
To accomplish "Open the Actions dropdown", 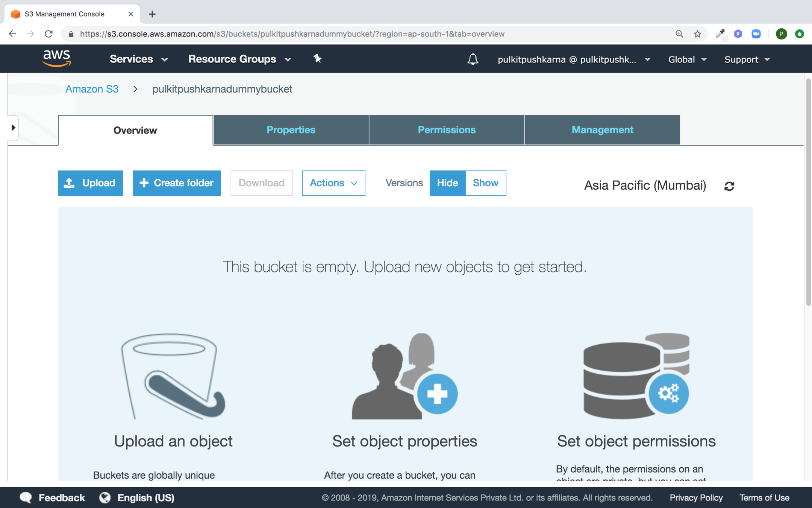I will (333, 183).
